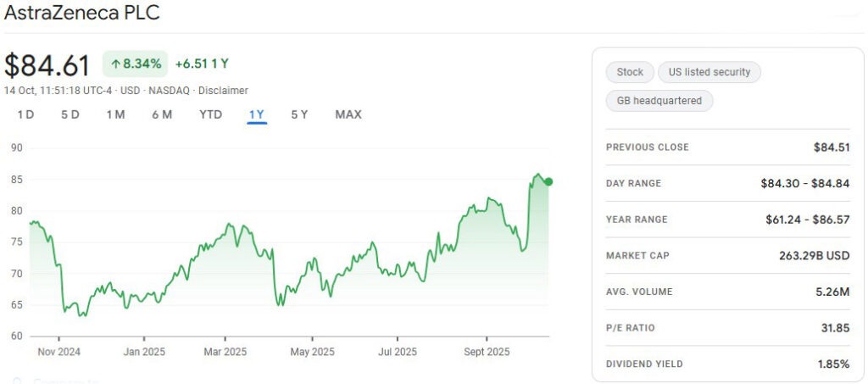Click the DAY RANGE label
The width and height of the screenshot is (868, 384).
point(633,183)
